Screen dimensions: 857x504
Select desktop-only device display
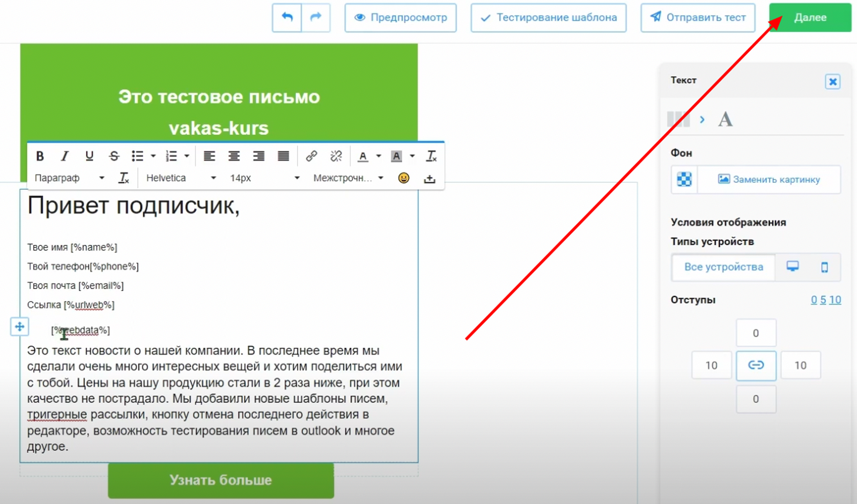[x=793, y=267]
